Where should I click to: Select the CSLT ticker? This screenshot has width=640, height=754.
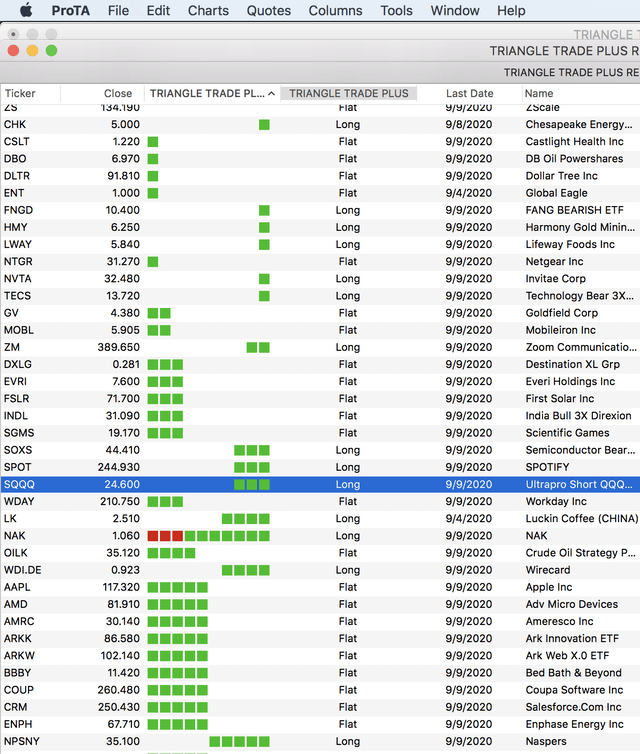point(17,142)
